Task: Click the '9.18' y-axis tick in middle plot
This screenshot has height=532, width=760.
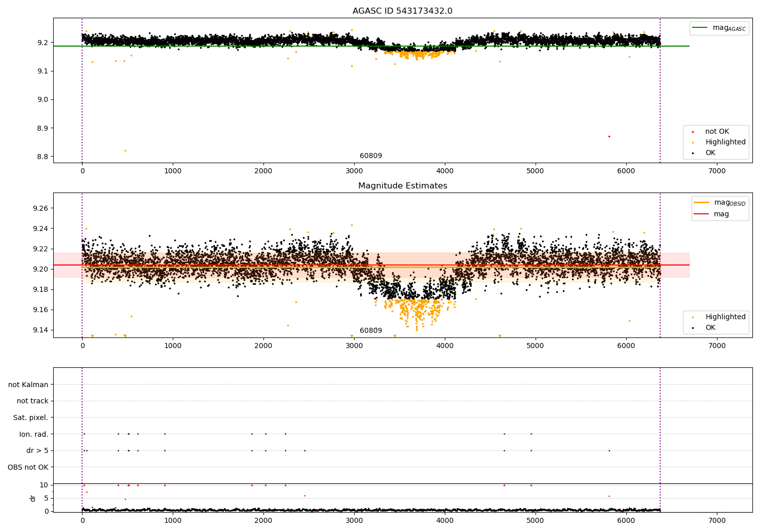Action: tap(41, 289)
